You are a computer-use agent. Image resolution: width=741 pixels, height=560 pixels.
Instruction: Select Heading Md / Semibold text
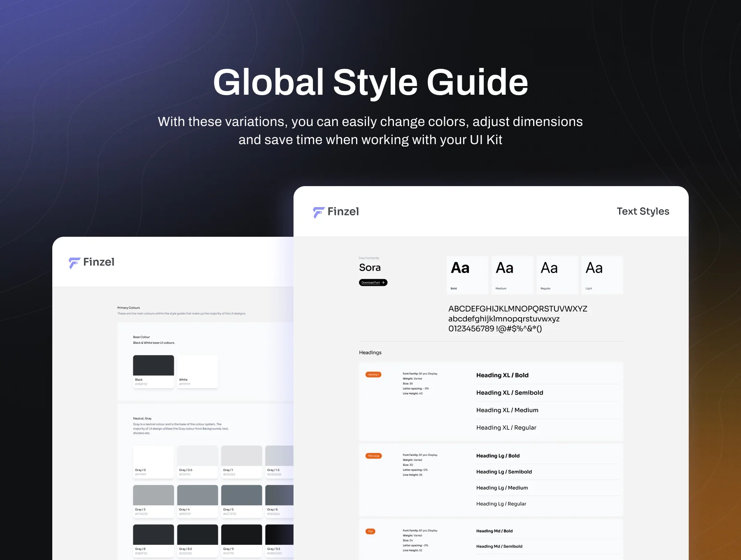pyautogui.click(x=499, y=546)
